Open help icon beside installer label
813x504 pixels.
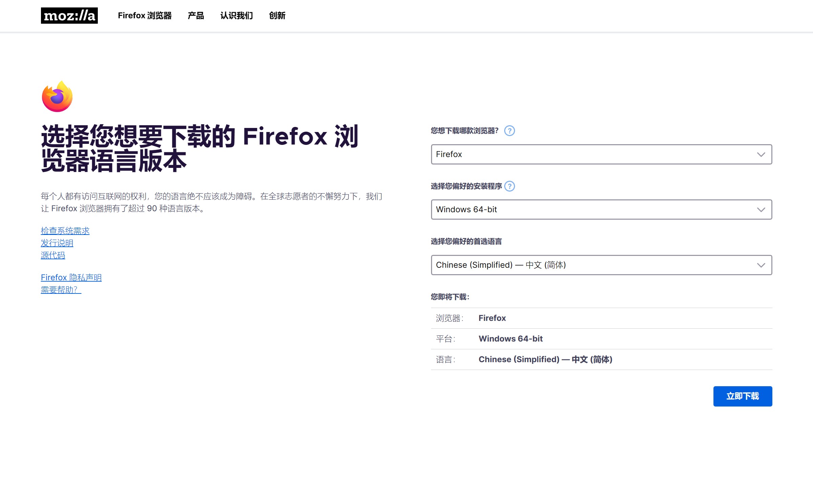(x=509, y=186)
